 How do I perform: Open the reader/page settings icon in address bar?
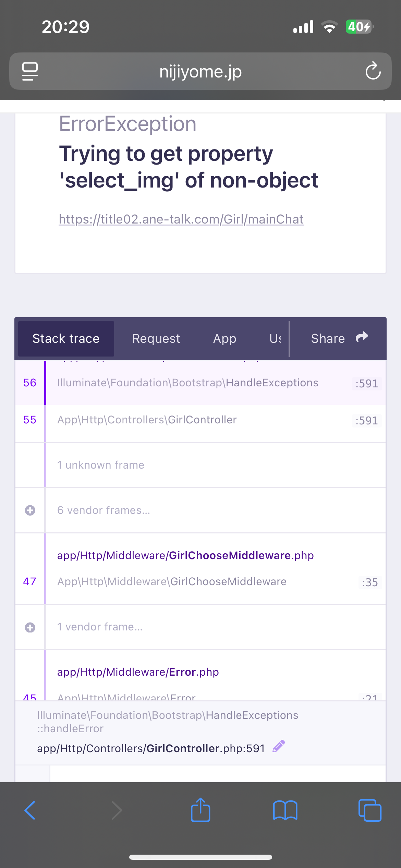pyautogui.click(x=30, y=71)
